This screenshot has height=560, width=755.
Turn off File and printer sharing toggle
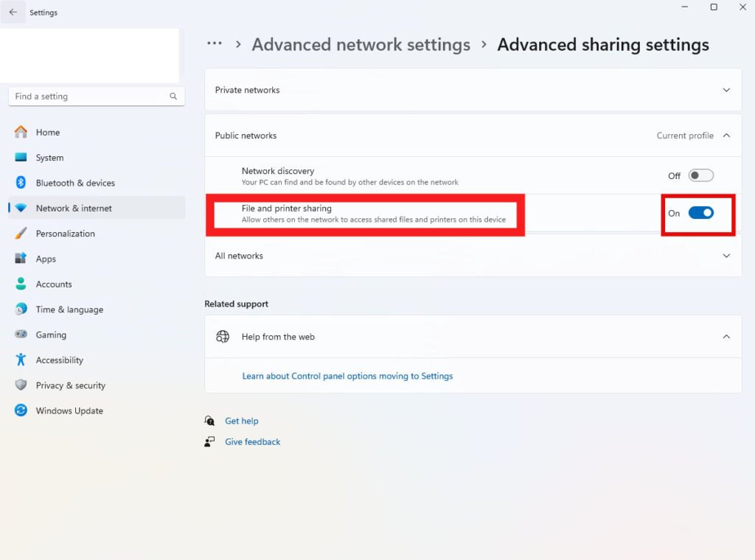point(700,213)
